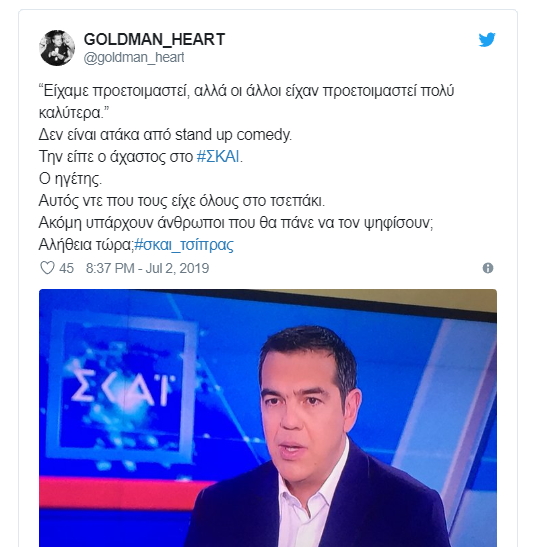
Task: Click the word καλύτερα in the tweet
Action: coord(70,113)
